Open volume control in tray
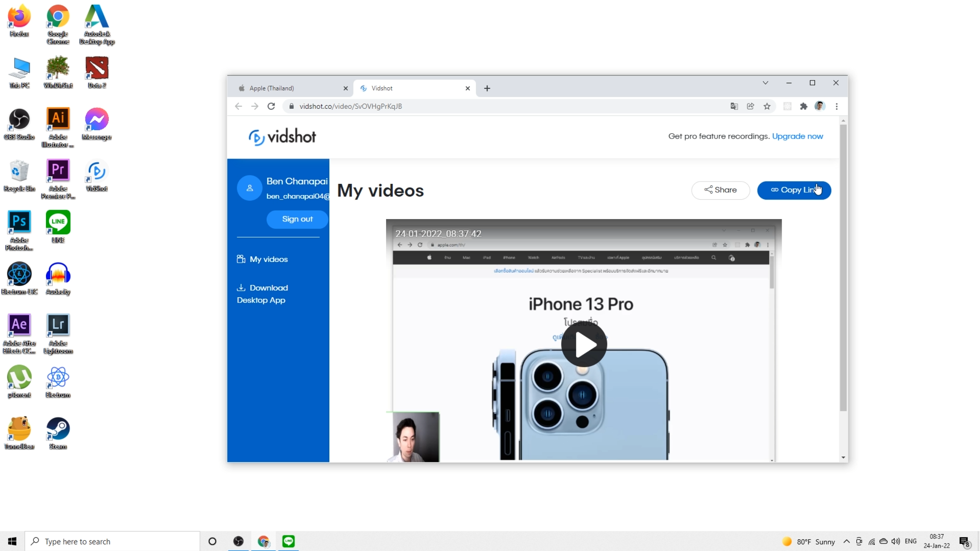This screenshot has height=551, width=980. [895, 541]
